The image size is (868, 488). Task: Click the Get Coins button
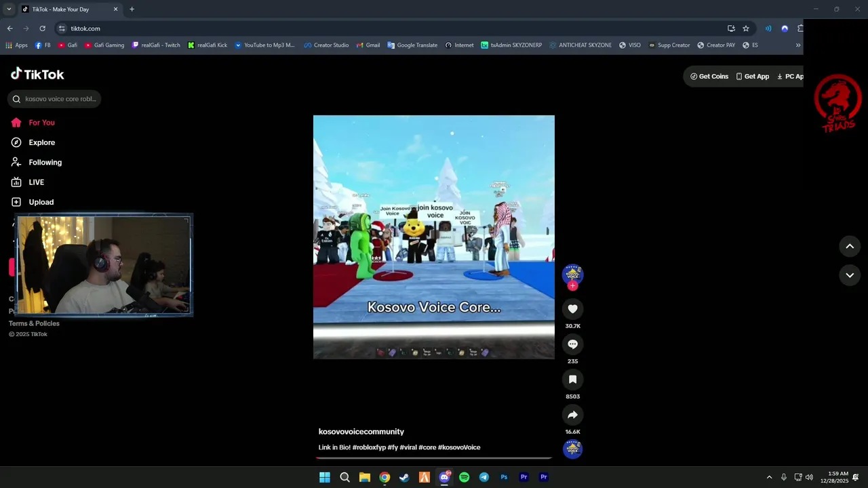click(709, 77)
